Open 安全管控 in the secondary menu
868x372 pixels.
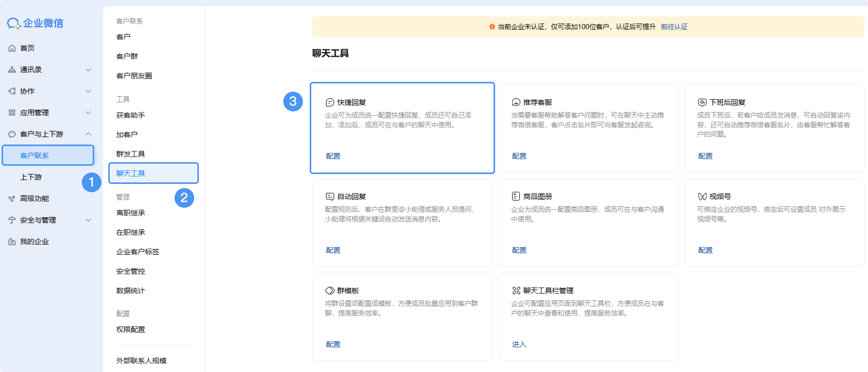pos(131,271)
